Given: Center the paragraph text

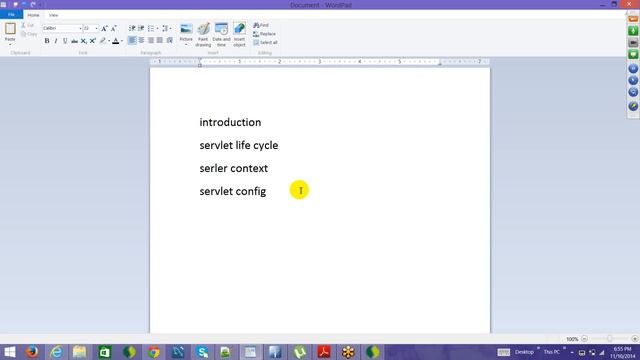Looking at the screenshot, I should 141,40.
